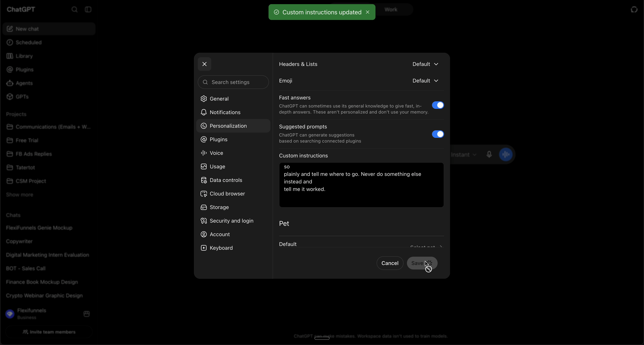Open the Scheduled page
Screen dimensions: 644x345
pyautogui.click(x=49, y=42)
